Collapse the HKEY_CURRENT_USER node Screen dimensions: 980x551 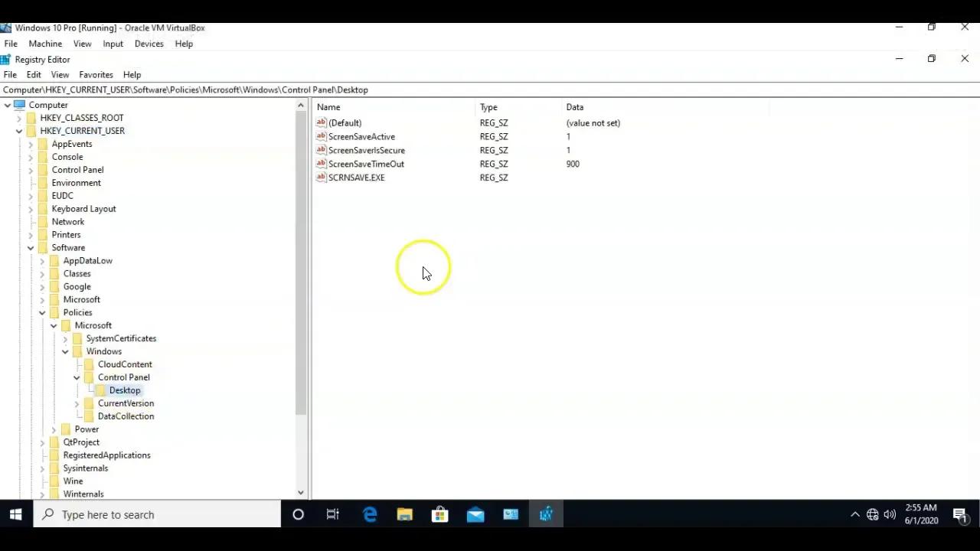19,130
